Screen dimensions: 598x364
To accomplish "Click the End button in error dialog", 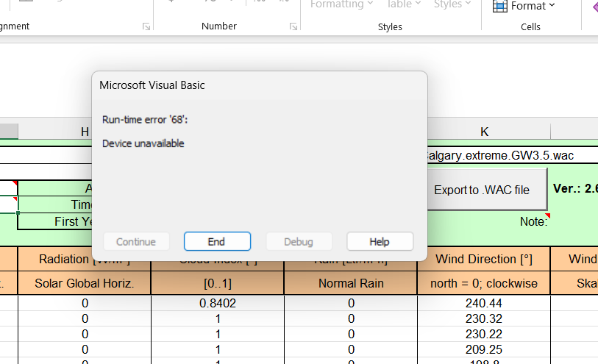I will (217, 241).
